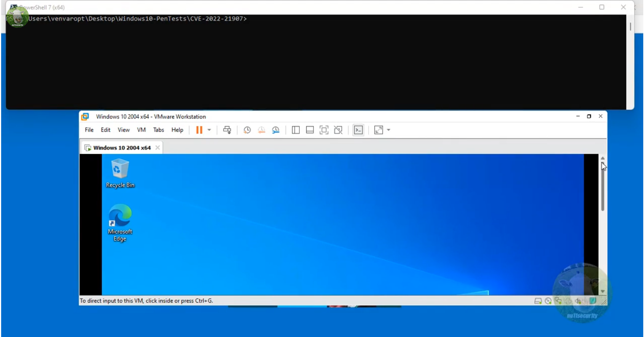Toggle the thumbnail bar panel icon
The width and height of the screenshot is (644, 337).
[310, 130]
